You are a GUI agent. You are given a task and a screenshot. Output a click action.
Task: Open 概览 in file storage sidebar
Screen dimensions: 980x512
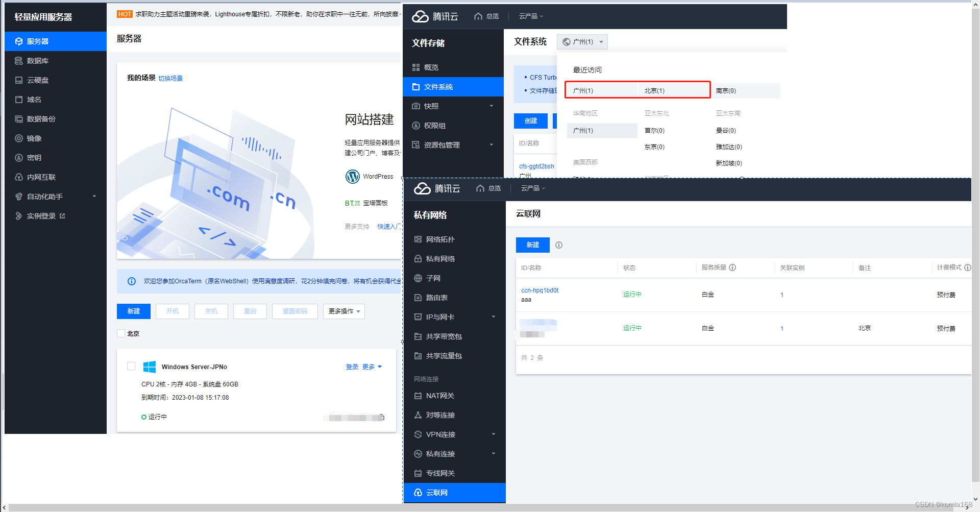pyautogui.click(x=453, y=67)
